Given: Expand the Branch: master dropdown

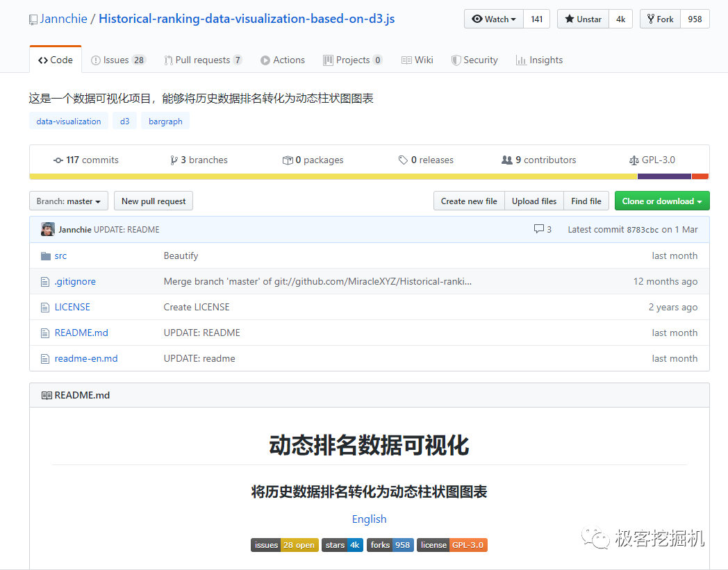Looking at the screenshot, I should click(69, 201).
